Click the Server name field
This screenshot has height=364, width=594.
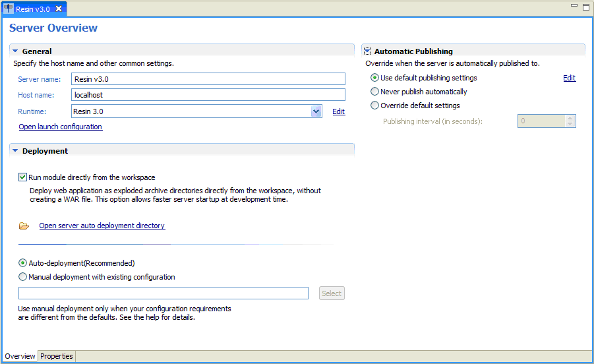pyautogui.click(x=208, y=78)
